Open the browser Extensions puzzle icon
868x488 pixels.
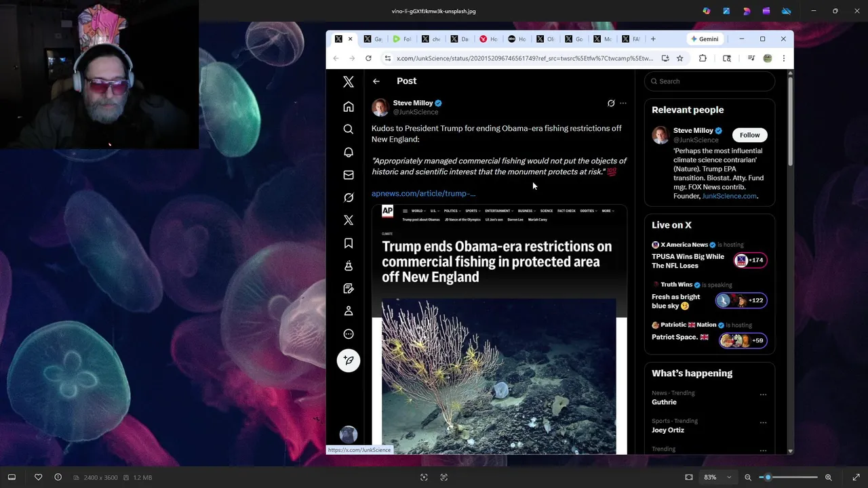point(703,58)
